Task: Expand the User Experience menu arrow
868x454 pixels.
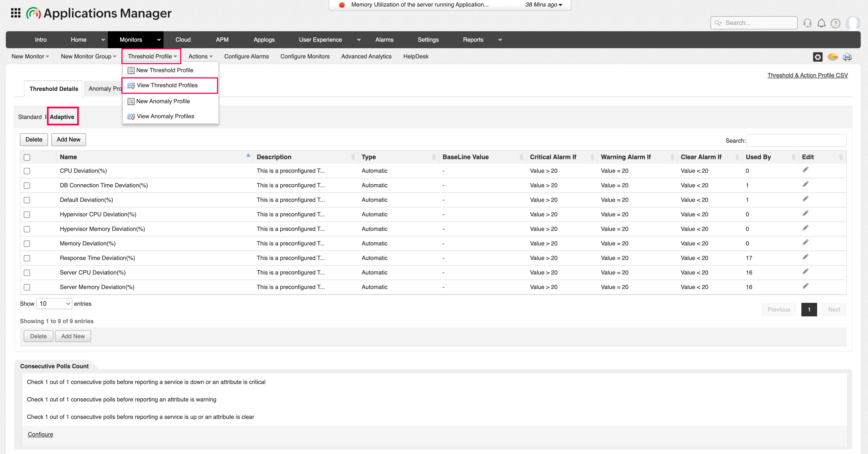Action: (x=359, y=40)
